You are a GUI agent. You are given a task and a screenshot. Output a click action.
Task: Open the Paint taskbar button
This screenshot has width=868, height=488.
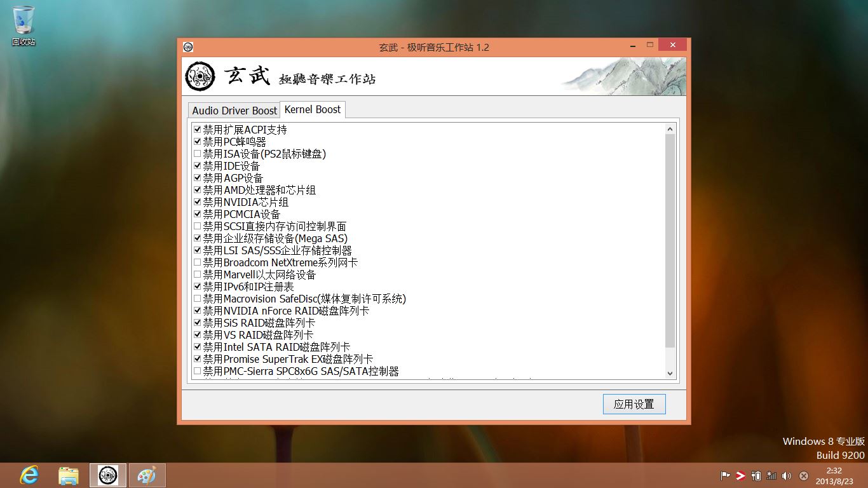point(147,475)
